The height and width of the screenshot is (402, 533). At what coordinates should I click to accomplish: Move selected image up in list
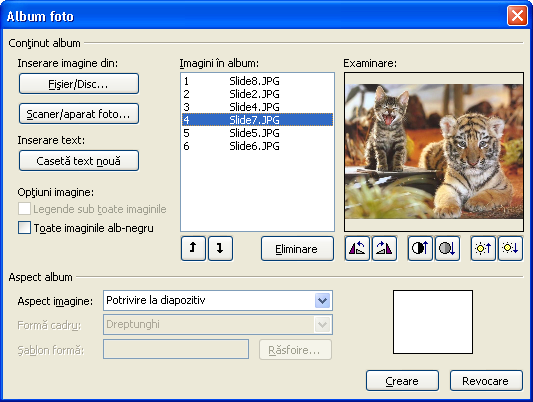click(x=193, y=249)
